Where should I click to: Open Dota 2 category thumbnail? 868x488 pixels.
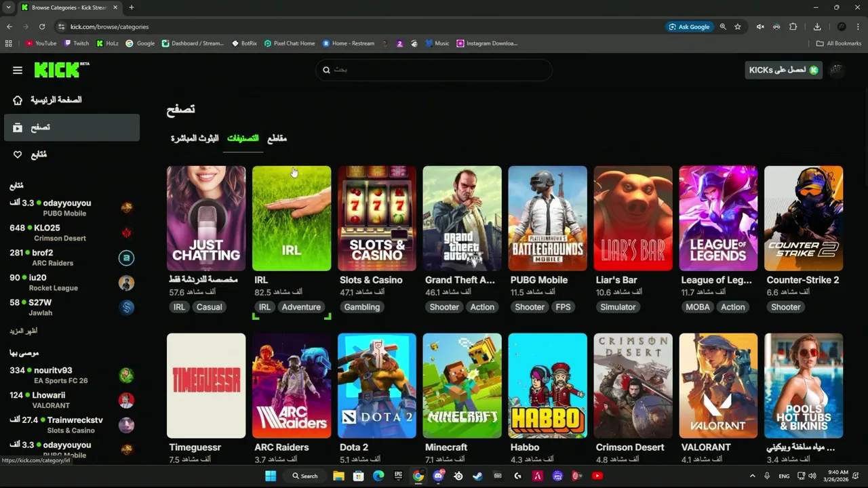click(377, 386)
